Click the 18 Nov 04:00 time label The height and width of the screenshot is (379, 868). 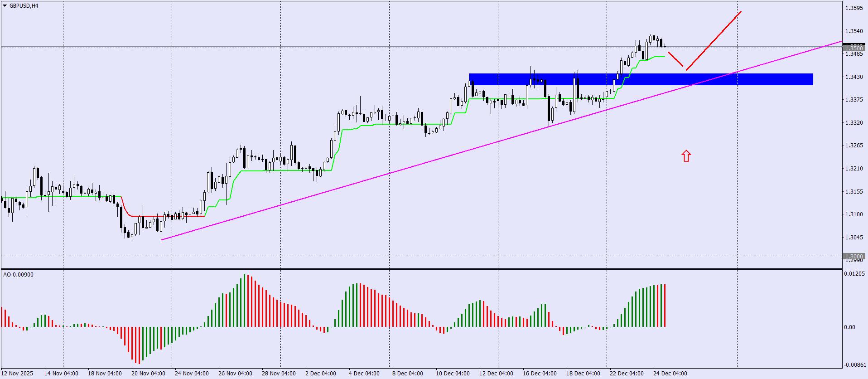tap(105, 374)
